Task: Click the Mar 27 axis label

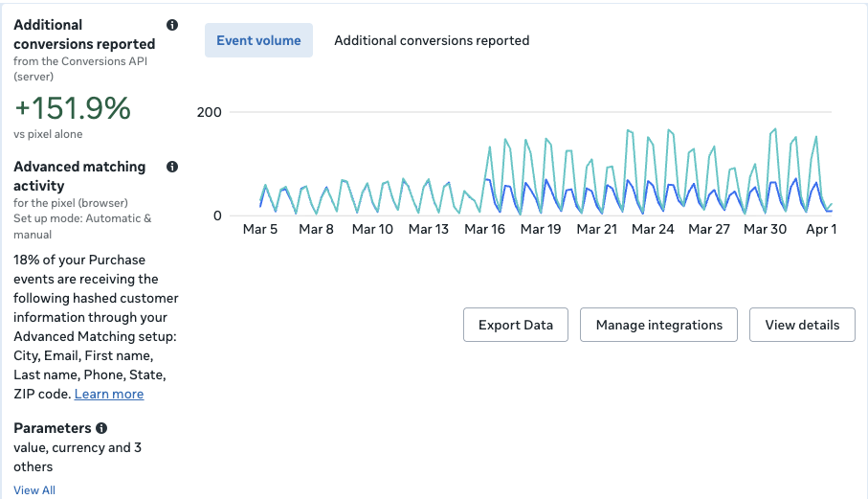Action: tap(709, 229)
